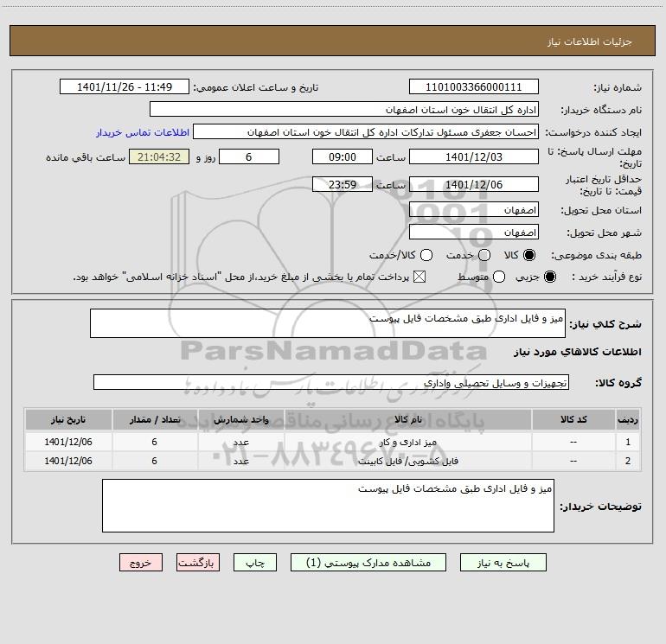Click the تاریخ نیاز column header
Viewport: 666px width, 644px height.
[x=68, y=419]
